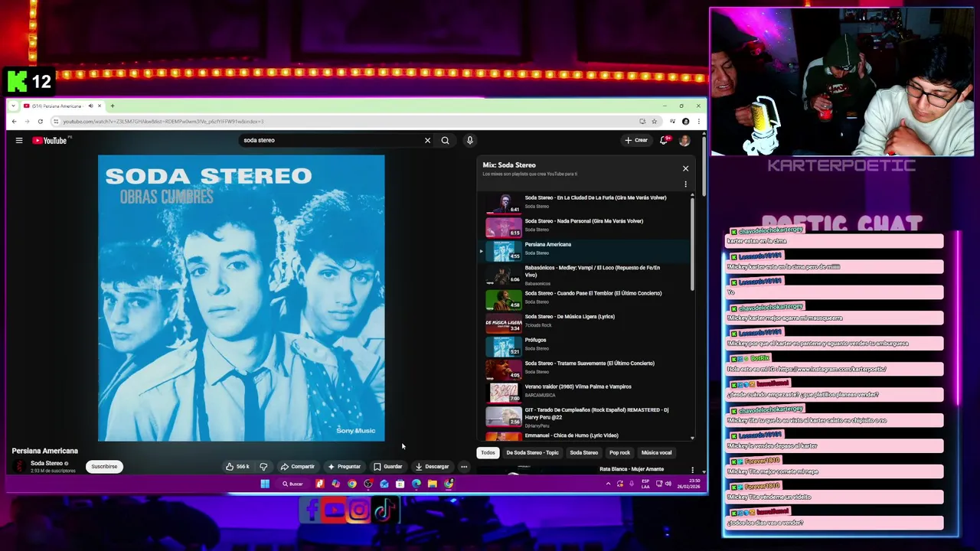Viewport: 980px width, 551px height.
Task: Play 'En La Ciudad De La Furia'
Action: 586,202
